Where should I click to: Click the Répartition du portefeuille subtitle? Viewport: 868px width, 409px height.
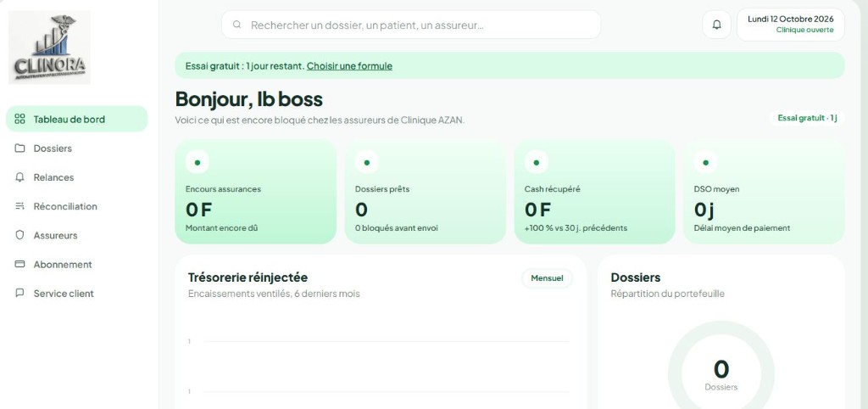click(x=667, y=293)
